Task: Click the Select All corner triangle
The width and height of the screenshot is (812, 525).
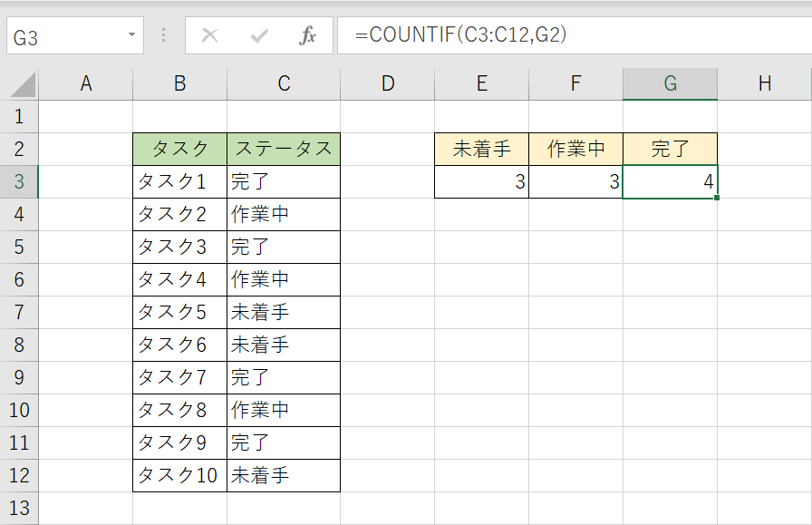Action: [x=24, y=85]
